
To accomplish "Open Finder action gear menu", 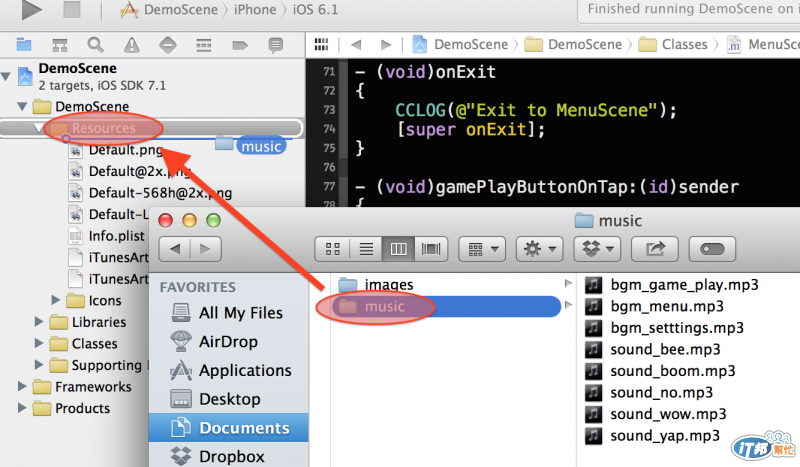I will (540, 249).
